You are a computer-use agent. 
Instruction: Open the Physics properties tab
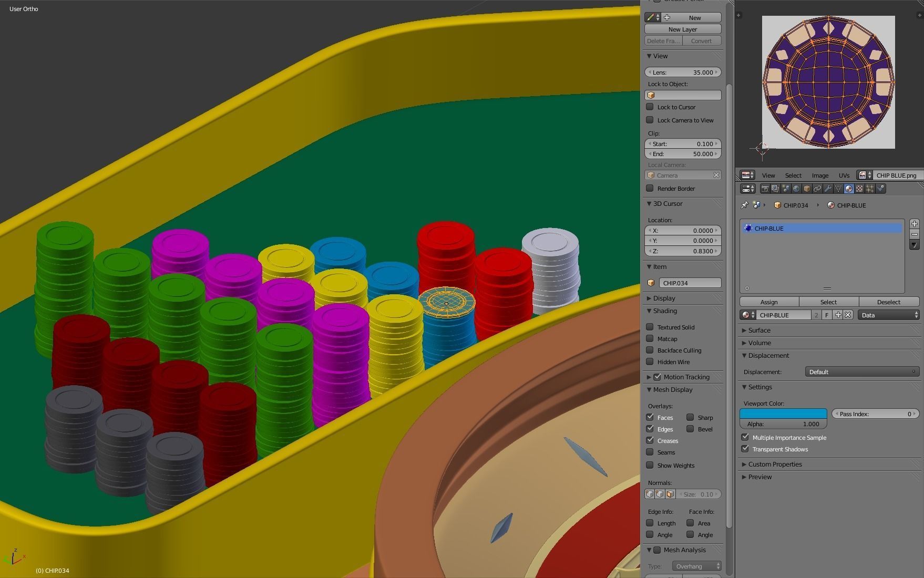[x=880, y=189]
